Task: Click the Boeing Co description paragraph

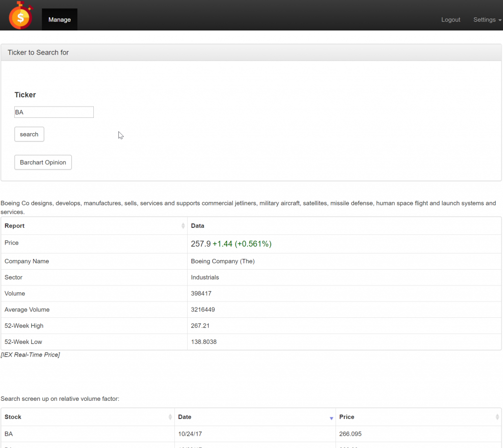Action: tap(248, 207)
